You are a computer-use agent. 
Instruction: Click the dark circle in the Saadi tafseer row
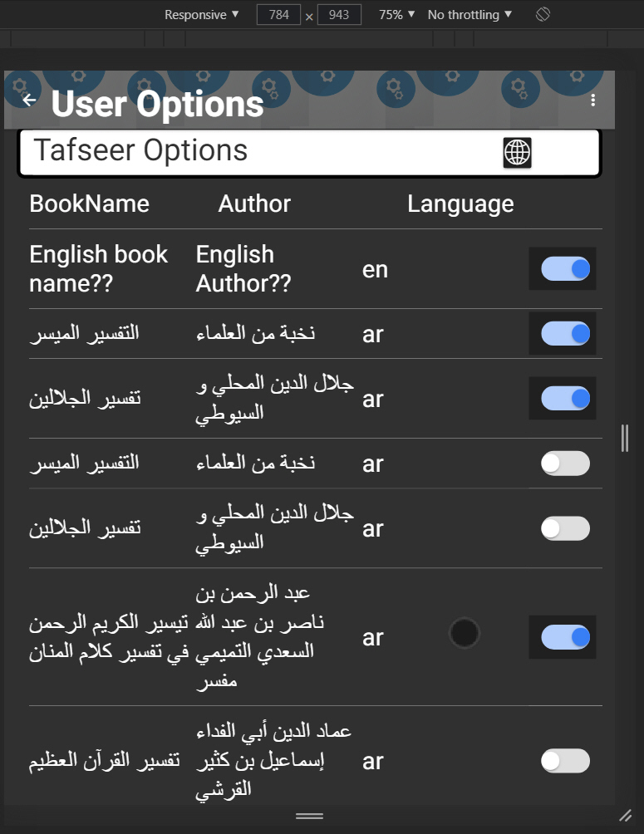(x=464, y=634)
